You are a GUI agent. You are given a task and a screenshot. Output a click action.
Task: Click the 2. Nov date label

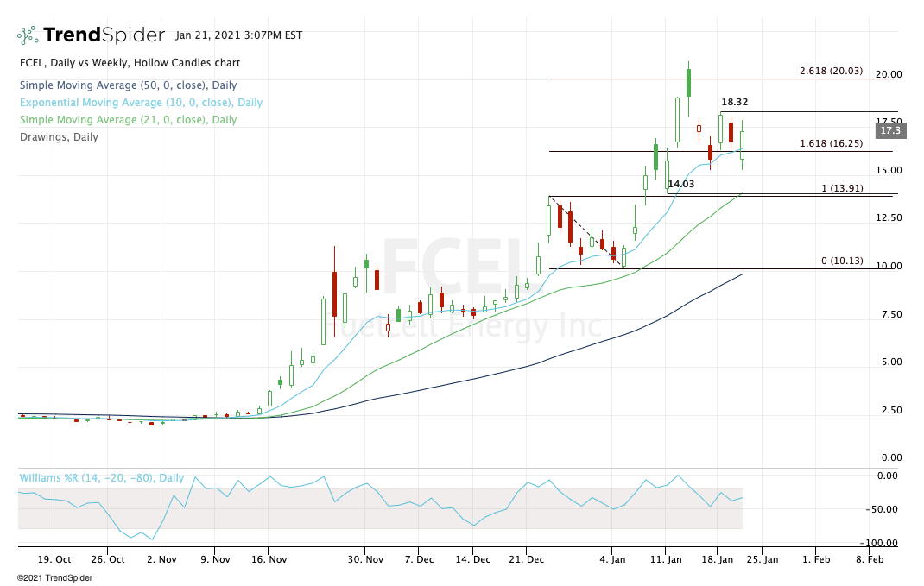coord(161,559)
